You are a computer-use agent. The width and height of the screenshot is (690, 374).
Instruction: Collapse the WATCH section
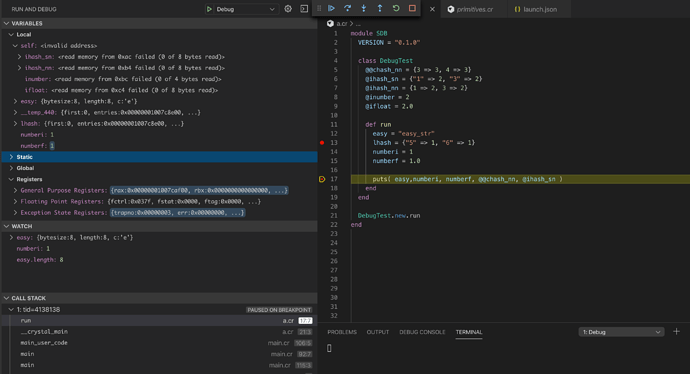pyautogui.click(x=6, y=226)
